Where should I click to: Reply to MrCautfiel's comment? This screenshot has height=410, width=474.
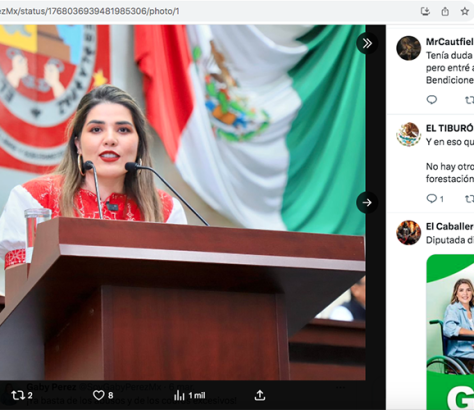pyautogui.click(x=432, y=99)
